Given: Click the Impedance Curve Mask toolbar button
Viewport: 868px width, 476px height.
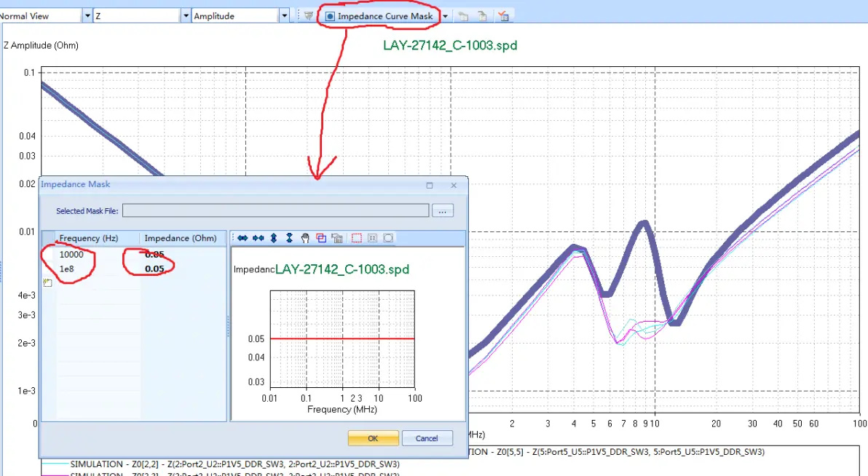Looking at the screenshot, I should 379,16.
